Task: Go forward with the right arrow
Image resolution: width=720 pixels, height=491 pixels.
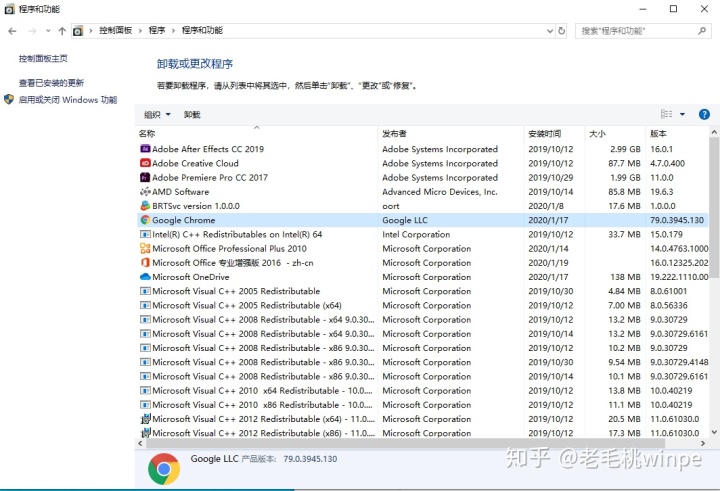Action: pos(32,31)
